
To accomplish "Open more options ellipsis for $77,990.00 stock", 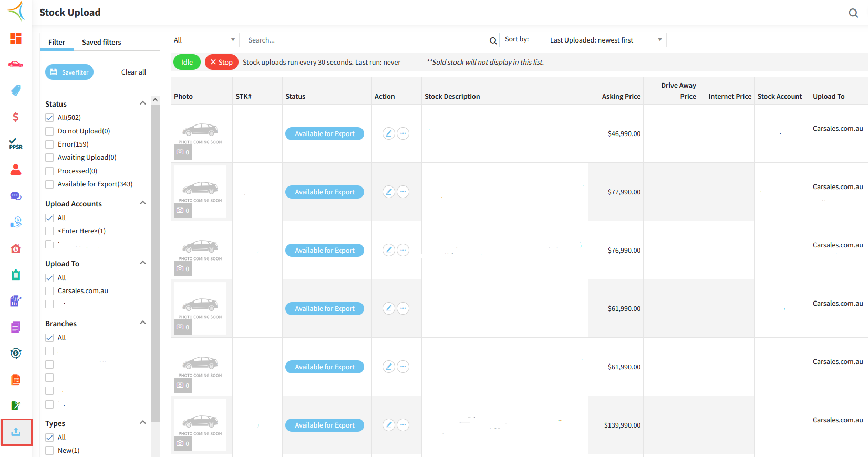I will click(403, 192).
